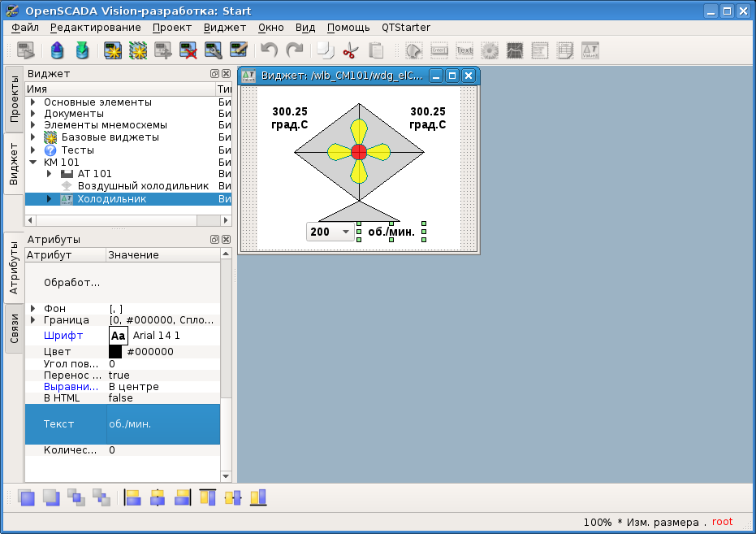Click the scissors cut icon
The image size is (756, 534).
point(351,51)
